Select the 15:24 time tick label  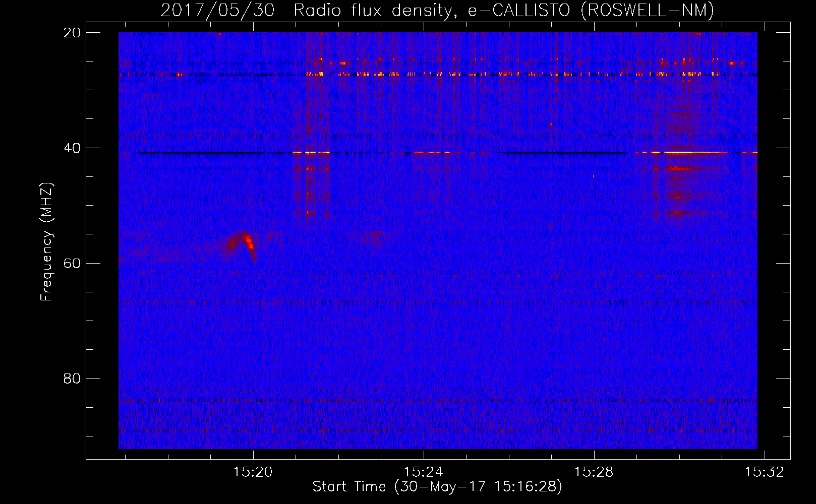point(424,472)
